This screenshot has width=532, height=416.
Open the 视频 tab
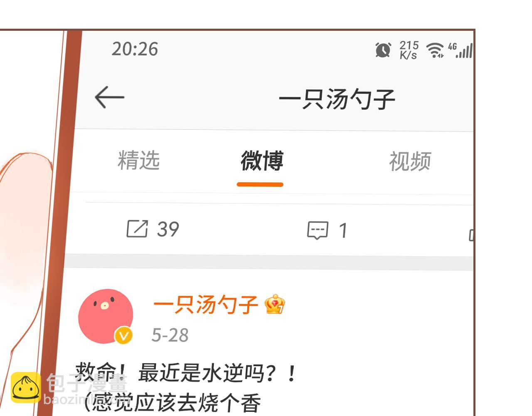click(x=410, y=161)
